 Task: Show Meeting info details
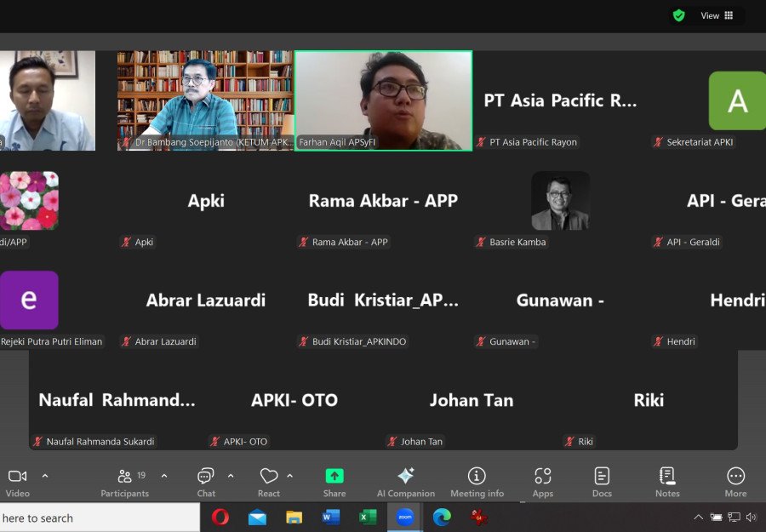coord(477,483)
